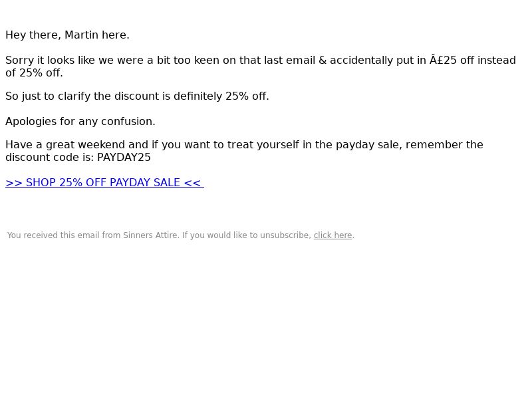Click the word 'Martin' in the greeting
Viewport: 532px width, 399px height.
coord(81,35)
